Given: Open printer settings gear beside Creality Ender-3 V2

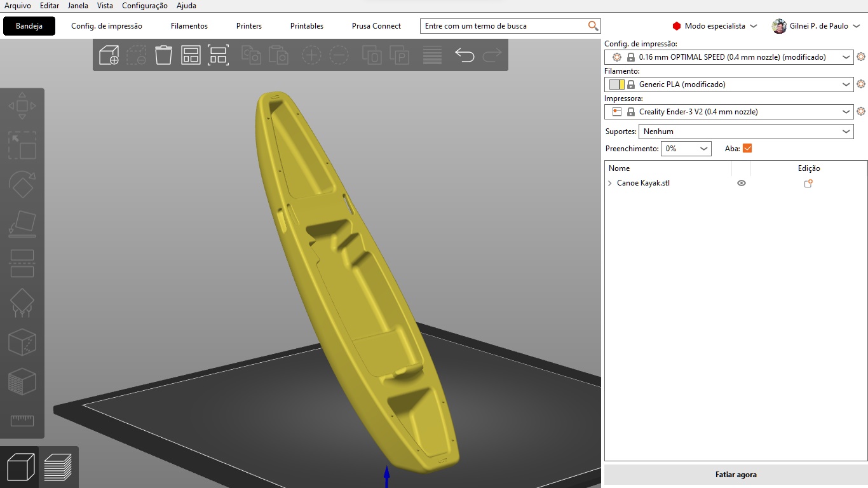Looking at the screenshot, I should click(x=861, y=111).
